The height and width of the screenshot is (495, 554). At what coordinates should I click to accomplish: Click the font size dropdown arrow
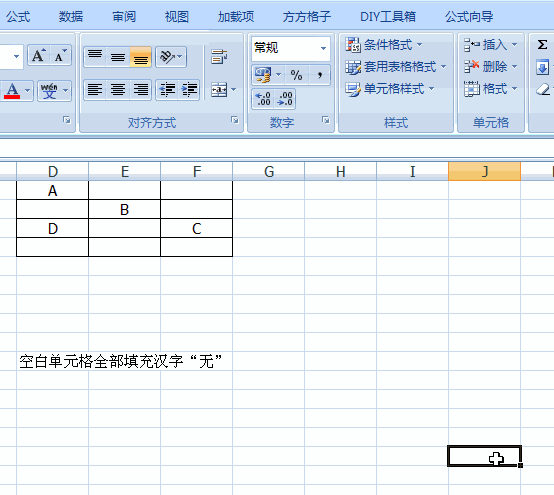coord(16,57)
